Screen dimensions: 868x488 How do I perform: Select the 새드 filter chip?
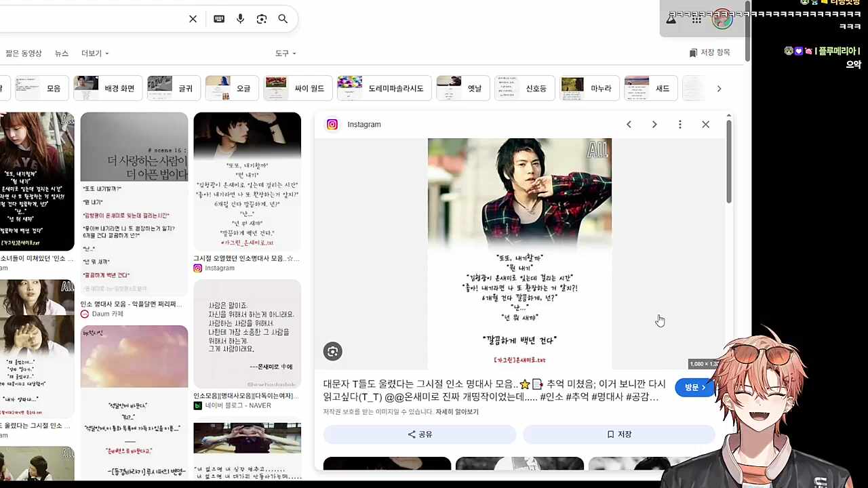[650, 88]
